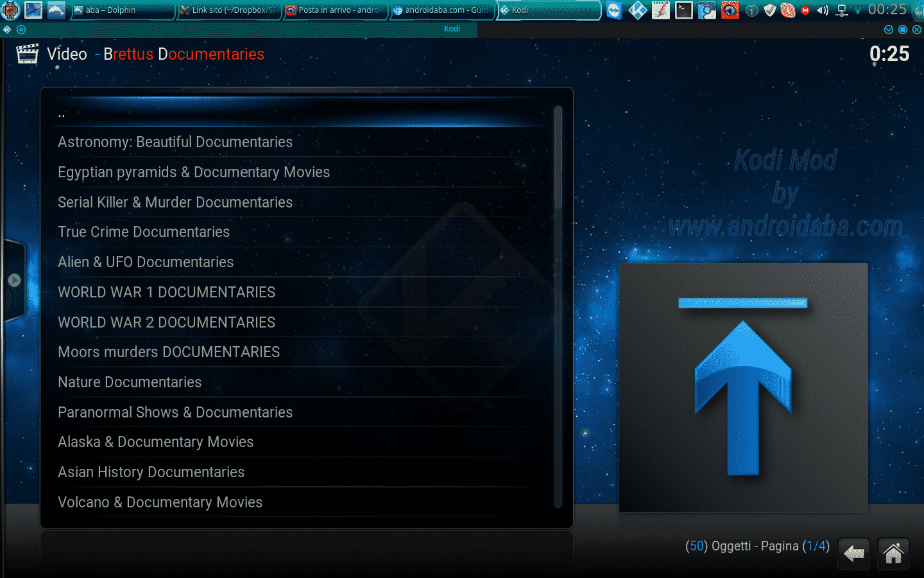This screenshot has width=924, height=578.
Task: Click the shield checkmark tray icon
Action: coord(770,10)
